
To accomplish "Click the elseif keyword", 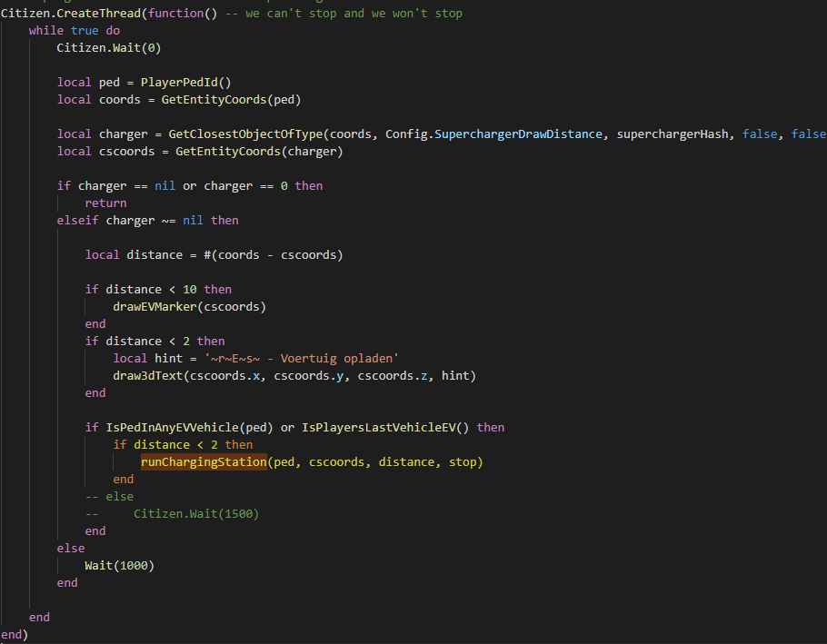I will (x=77, y=220).
